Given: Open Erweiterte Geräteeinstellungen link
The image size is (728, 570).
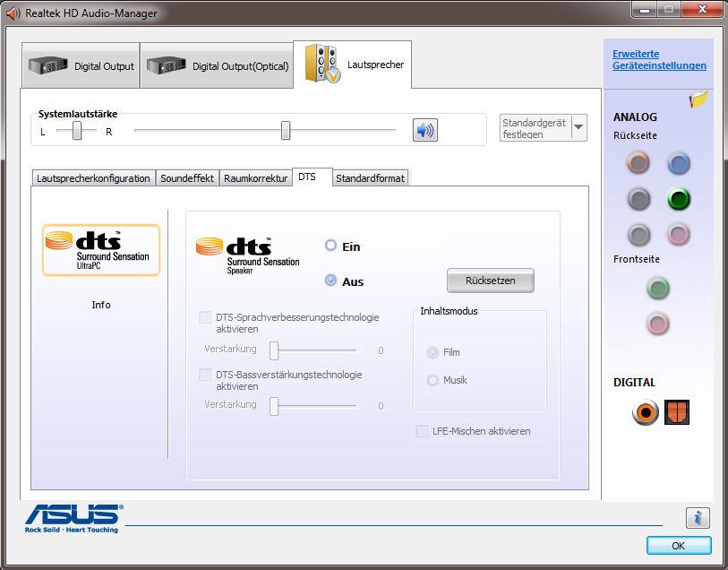Looking at the screenshot, I should click(x=659, y=59).
